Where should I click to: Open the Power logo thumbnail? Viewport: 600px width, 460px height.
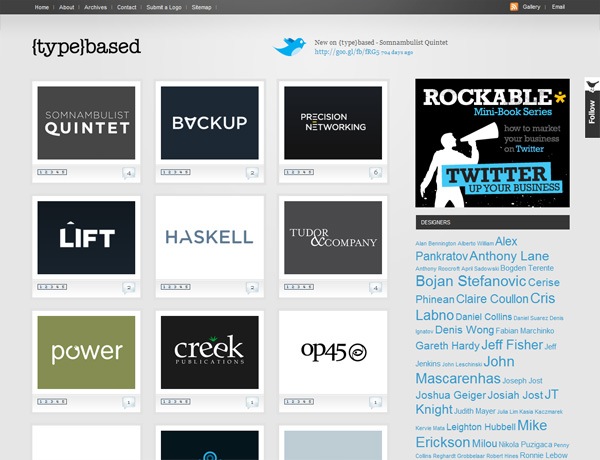(86, 352)
